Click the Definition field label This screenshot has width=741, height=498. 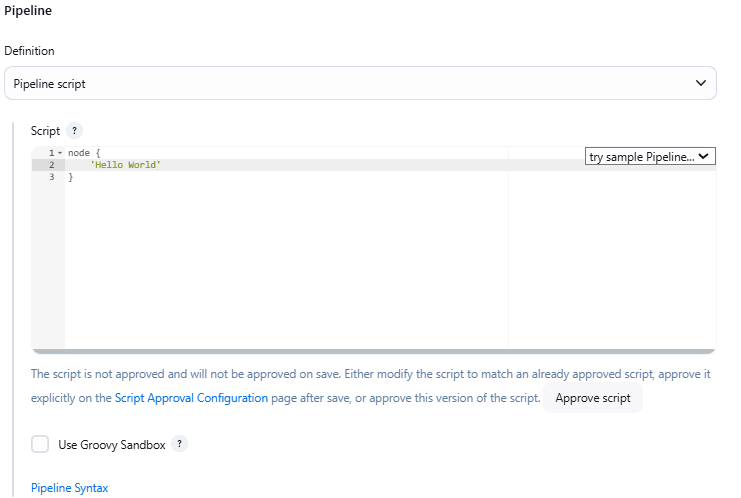(29, 51)
